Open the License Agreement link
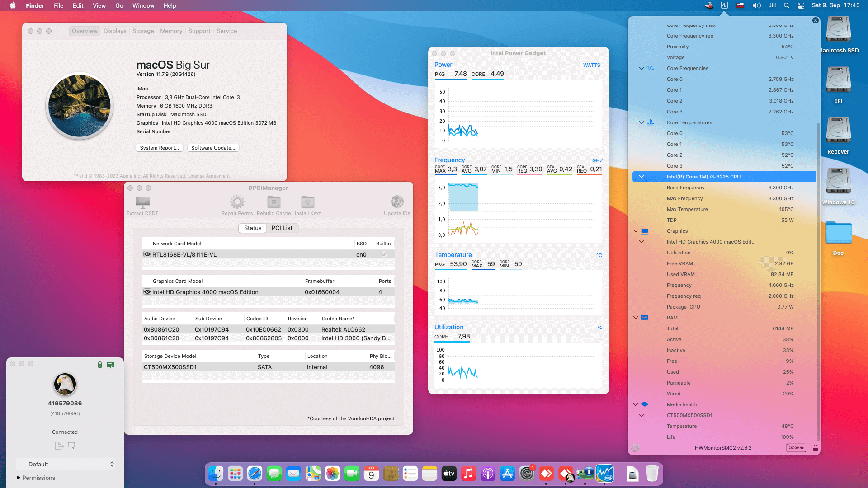868x488 pixels. [x=208, y=176]
